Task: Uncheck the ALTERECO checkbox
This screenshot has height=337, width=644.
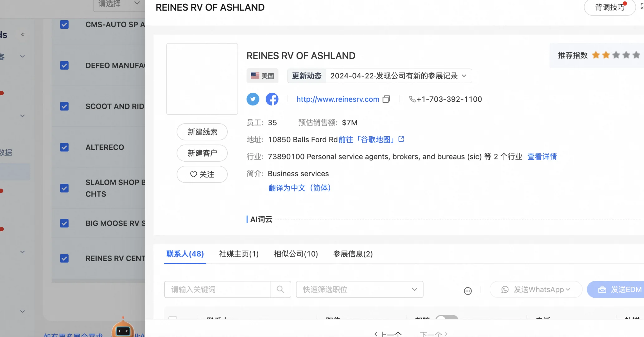Action: pos(64,147)
